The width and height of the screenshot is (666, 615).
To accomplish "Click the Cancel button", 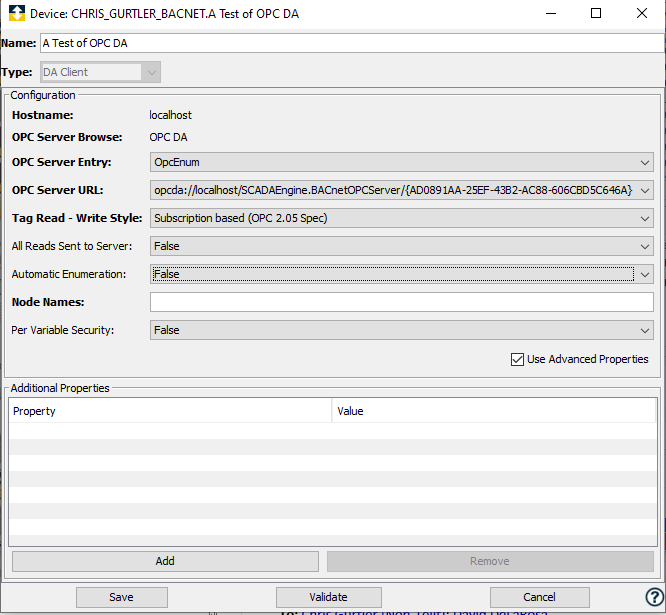I will point(539,597).
